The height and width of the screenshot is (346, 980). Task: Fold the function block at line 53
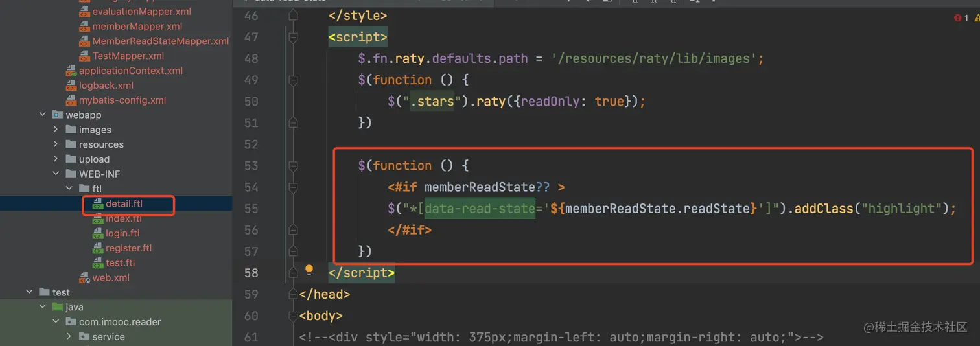tap(293, 166)
